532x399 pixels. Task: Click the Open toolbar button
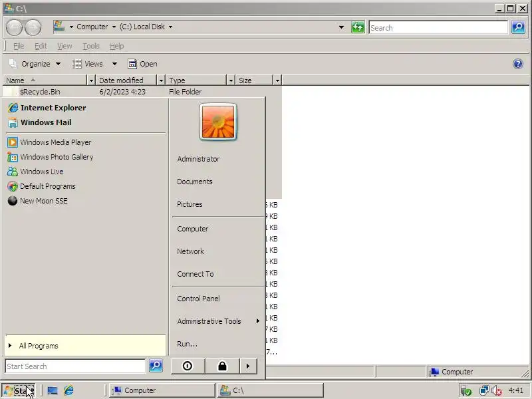point(142,64)
